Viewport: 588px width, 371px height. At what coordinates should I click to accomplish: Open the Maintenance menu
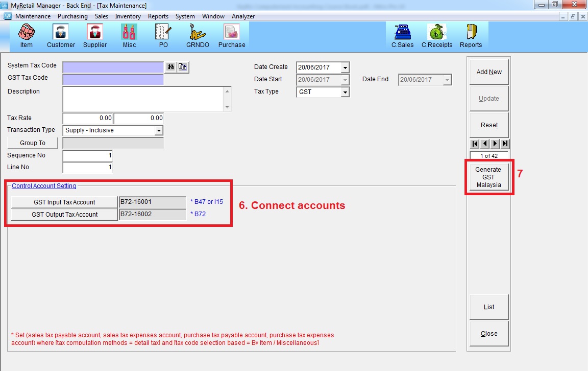(x=33, y=16)
